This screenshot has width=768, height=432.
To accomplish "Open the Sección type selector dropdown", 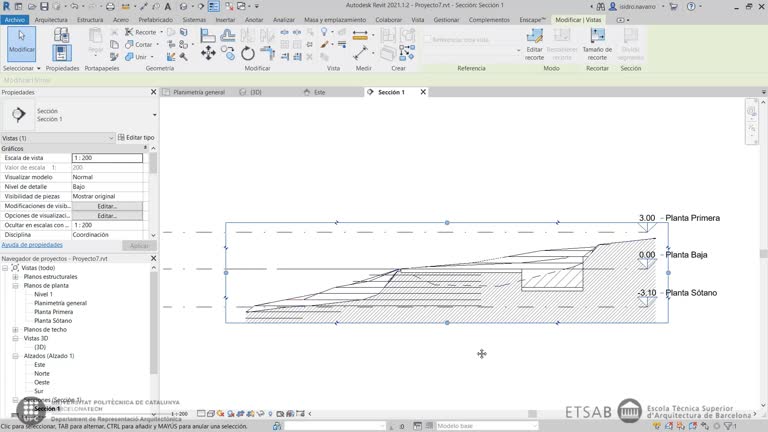I will tap(153, 115).
